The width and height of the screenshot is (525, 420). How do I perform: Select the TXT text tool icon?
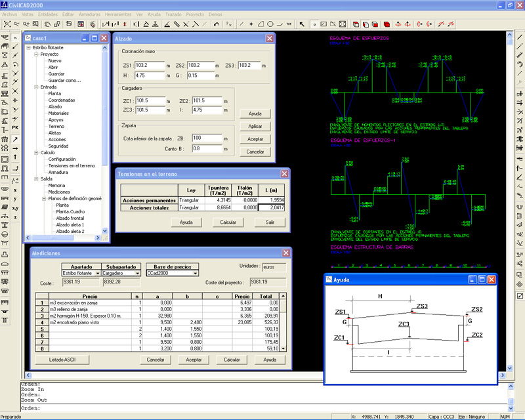[x=289, y=24]
